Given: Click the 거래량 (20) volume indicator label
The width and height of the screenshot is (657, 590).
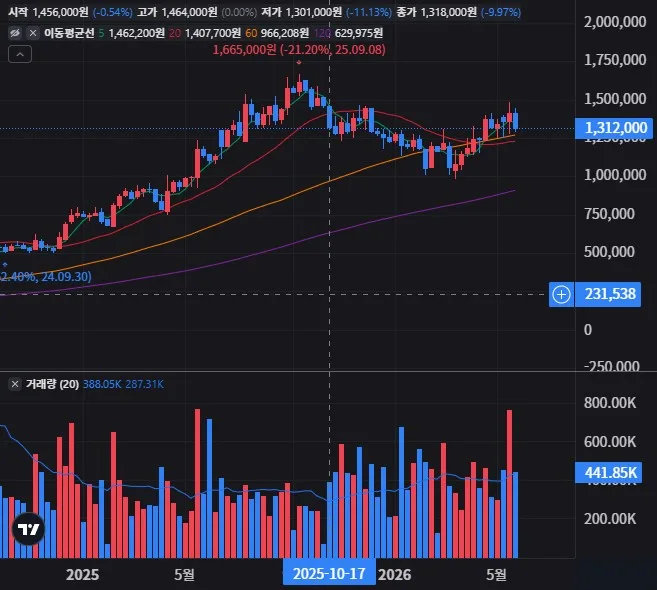Looking at the screenshot, I should click(x=52, y=384).
